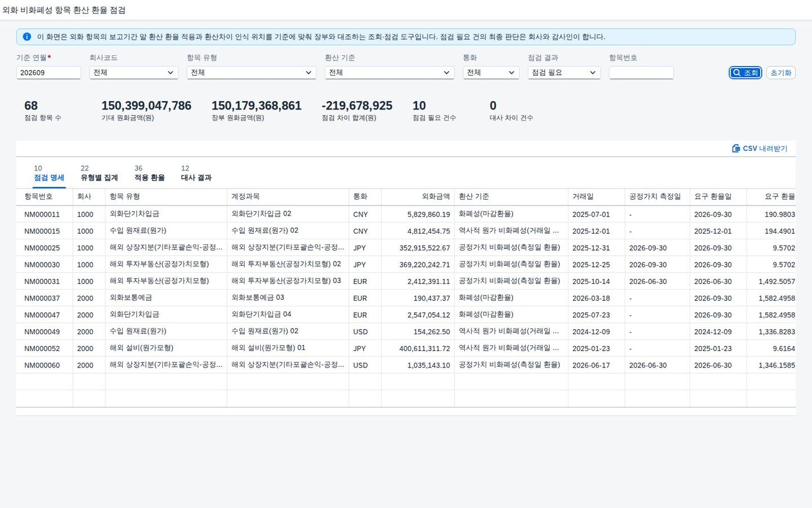Select the item number NM000011 cell
This screenshot has width=812, height=508.
coord(42,214)
